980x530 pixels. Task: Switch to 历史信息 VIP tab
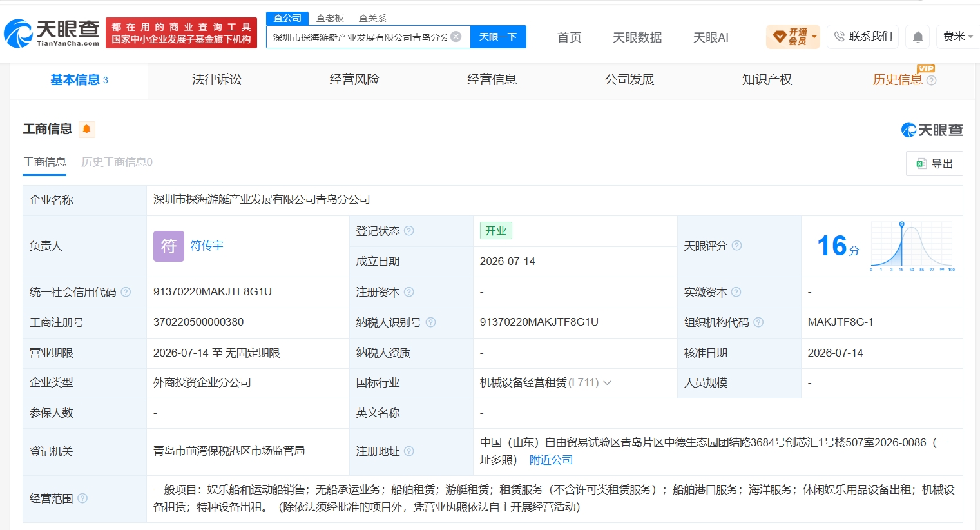tap(898, 80)
